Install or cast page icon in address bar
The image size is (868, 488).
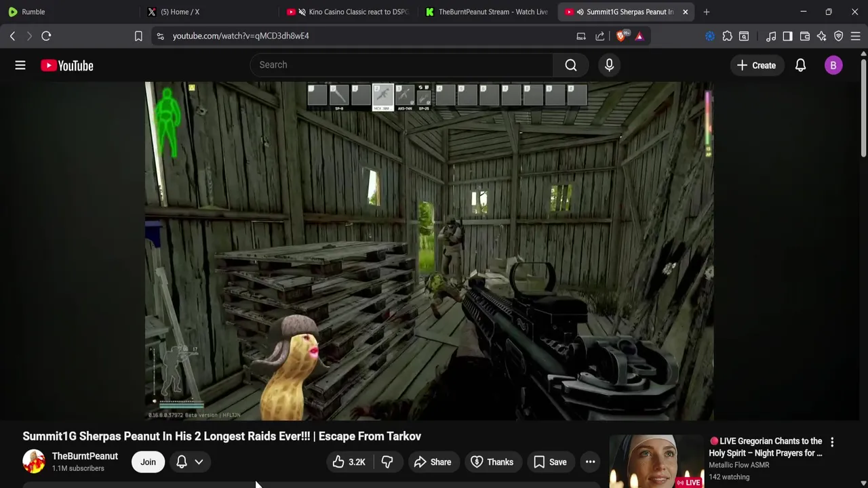point(581,36)
